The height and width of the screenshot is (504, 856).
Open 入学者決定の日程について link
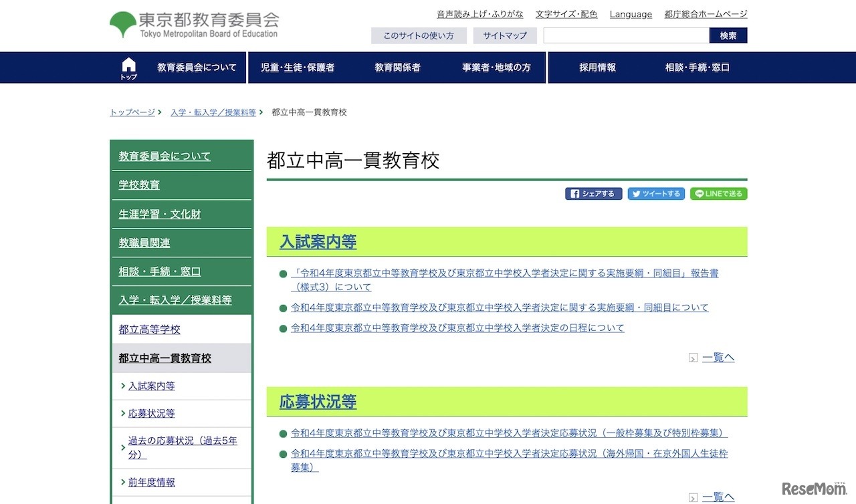pyautogui.click(x=457, y=328)
